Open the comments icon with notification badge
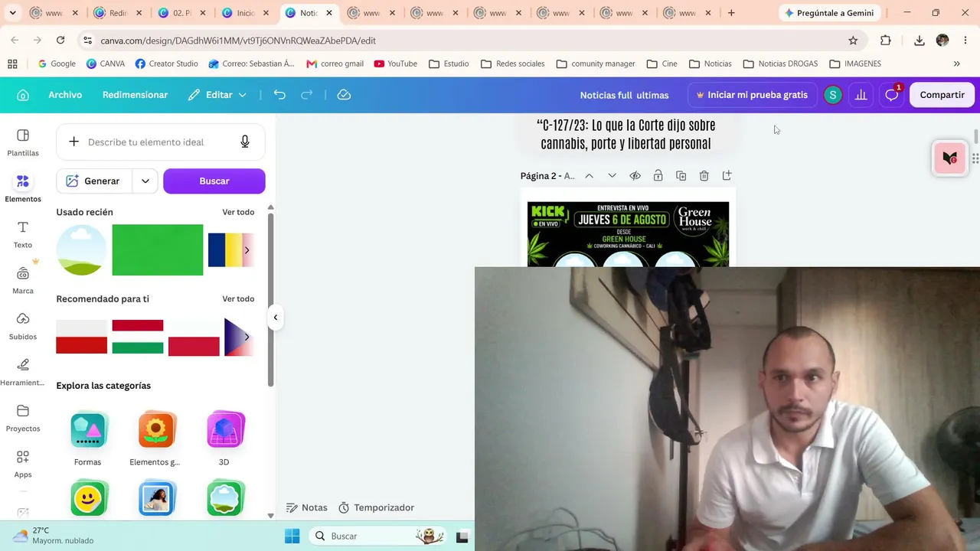The height and width of the screenshot is (551, 980). (892, 95)
